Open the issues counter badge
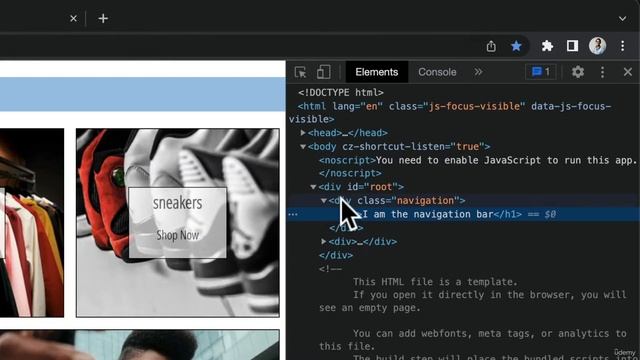This screenshot has width=640, height=360. (x=541, y=72)
